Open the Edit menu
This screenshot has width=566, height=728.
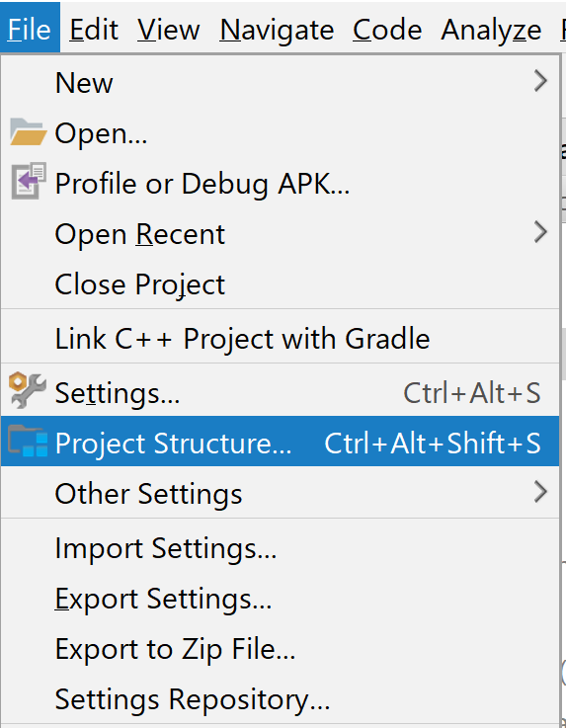[94, 30]
